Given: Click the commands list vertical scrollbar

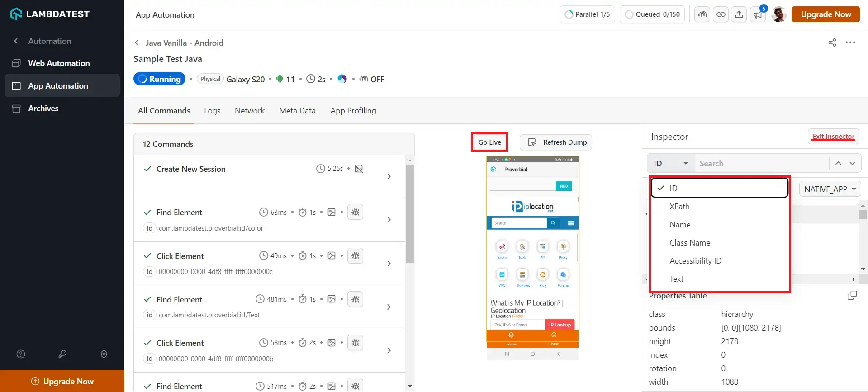Looking at the screenshot, I should point(410,213).
